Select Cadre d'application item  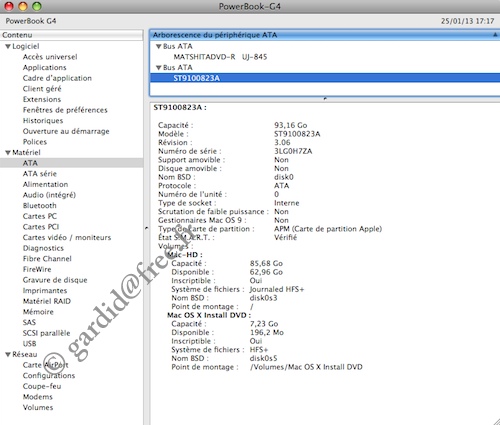click(x=57, y=78)
